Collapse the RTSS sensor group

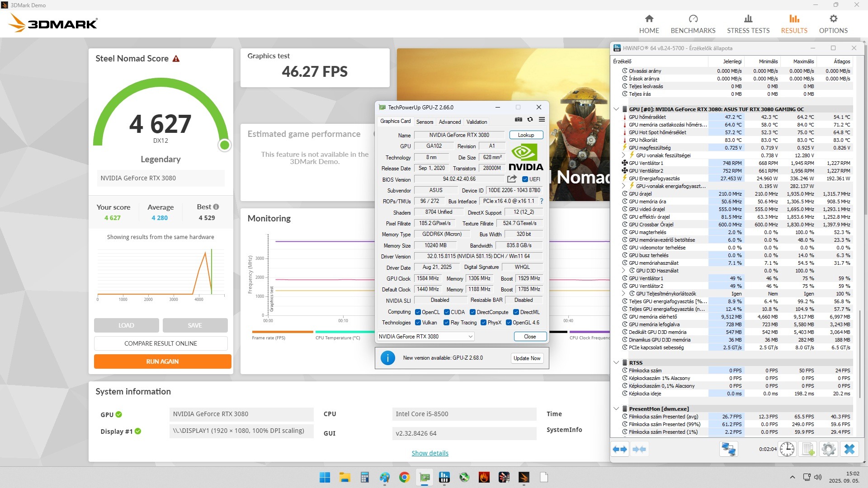616,362
